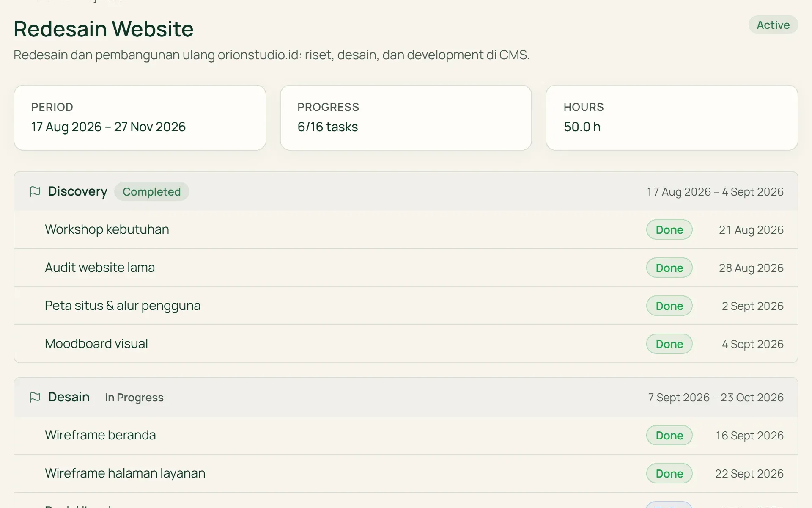Click Done badge for Wireframe halaman layanan
The image size is (812, 508).
[669, 473]
